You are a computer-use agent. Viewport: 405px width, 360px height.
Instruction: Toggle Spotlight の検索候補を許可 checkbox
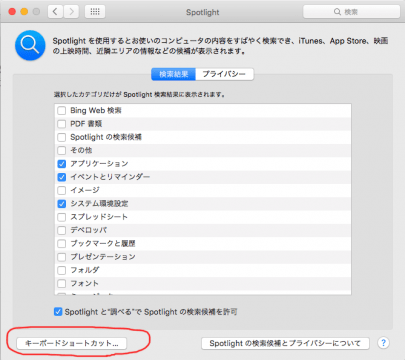point(58,312)
